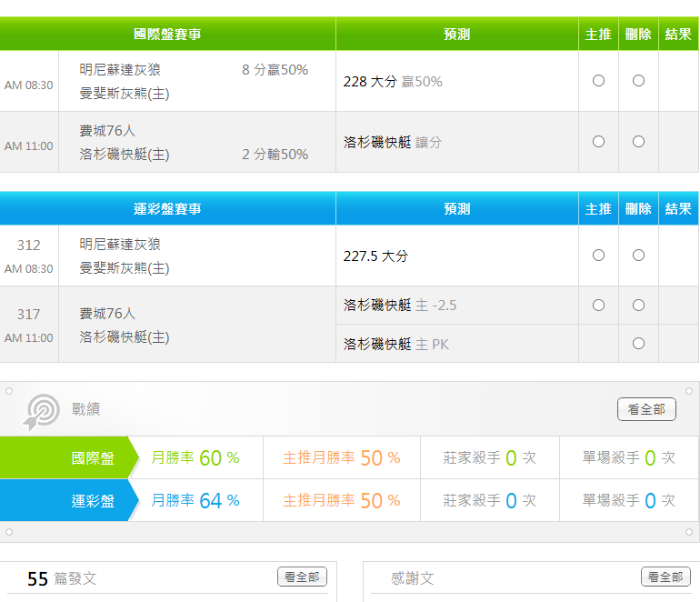Viewport: 700px width, 602px height.
Task: Select 主推 radio for 227.5 大分 prediction
Action: [x=598, y=256]
